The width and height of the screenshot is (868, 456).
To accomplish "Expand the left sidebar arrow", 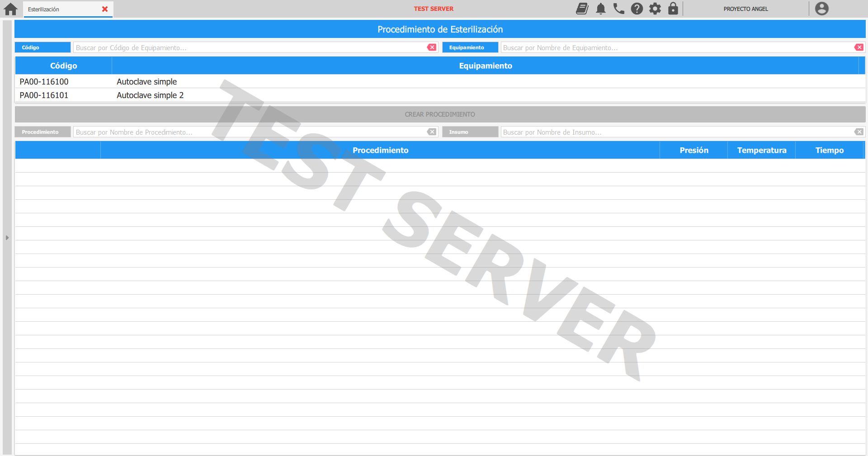I will click(7, 238).
